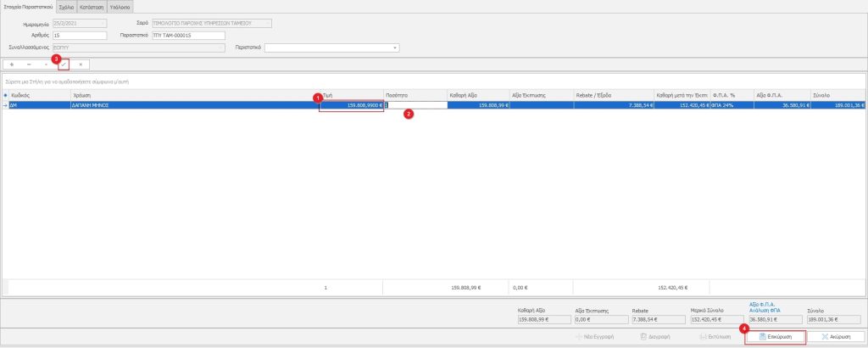Click the minus icon to remove row
Viewport: 868px width, 348px height.
[29, 64]
